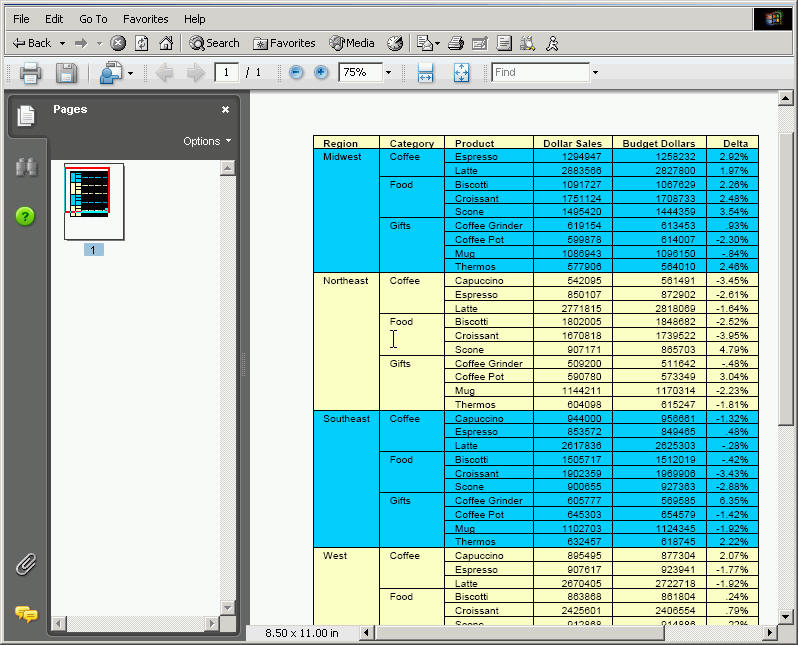Click the Southeast region cell

[346, 479]
